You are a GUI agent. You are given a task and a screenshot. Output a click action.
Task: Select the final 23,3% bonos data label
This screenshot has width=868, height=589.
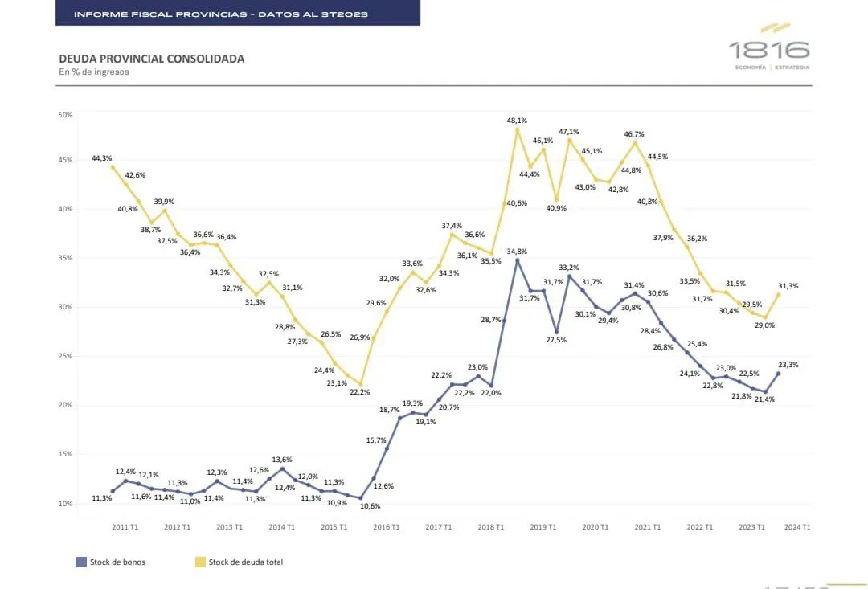point(788,365)
